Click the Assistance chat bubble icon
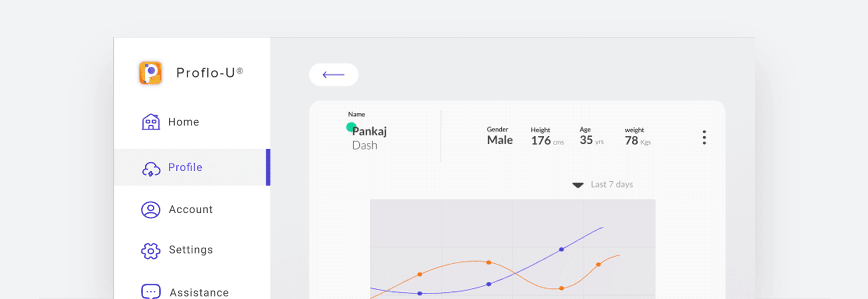 point(151,291)
